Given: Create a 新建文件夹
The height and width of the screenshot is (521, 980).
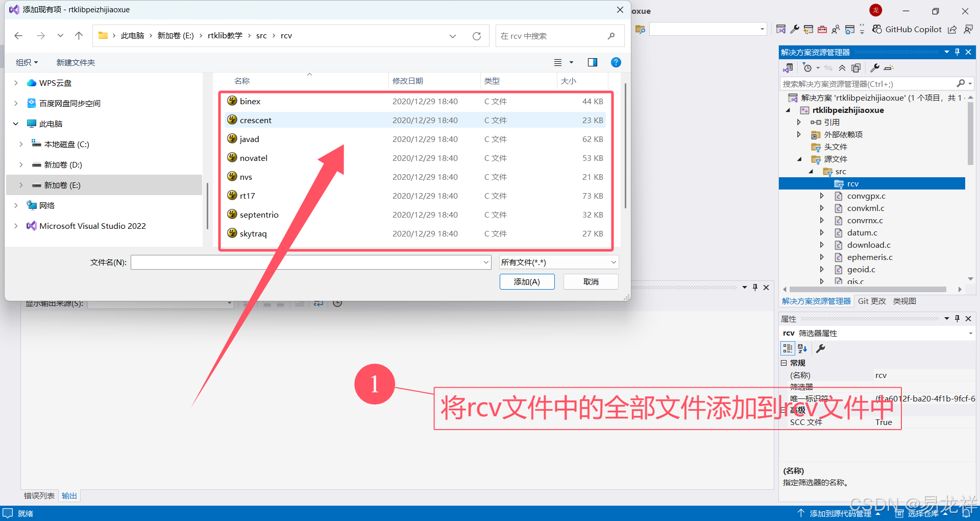Looking at the screenshot, I should coord(76,62).
